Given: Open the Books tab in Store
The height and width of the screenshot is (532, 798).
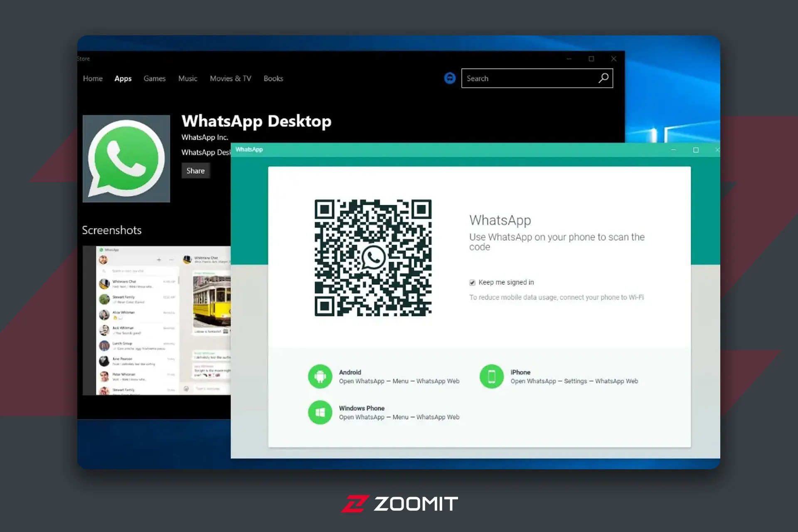Looking at the screenshot, I should pos(273,79).
